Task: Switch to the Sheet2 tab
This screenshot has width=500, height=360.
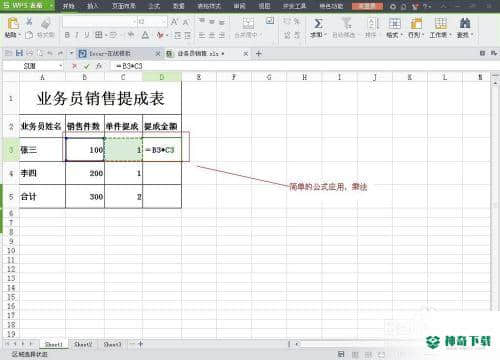Action: tap(83, 344)
